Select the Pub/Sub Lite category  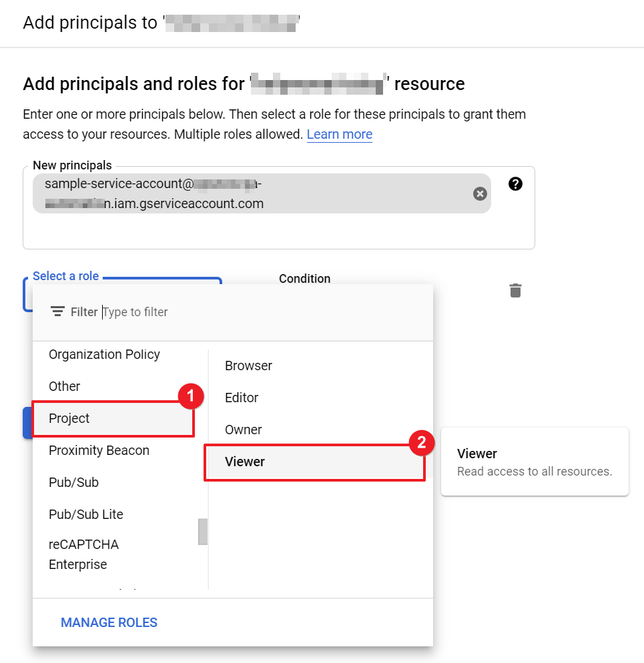(86, 514)
